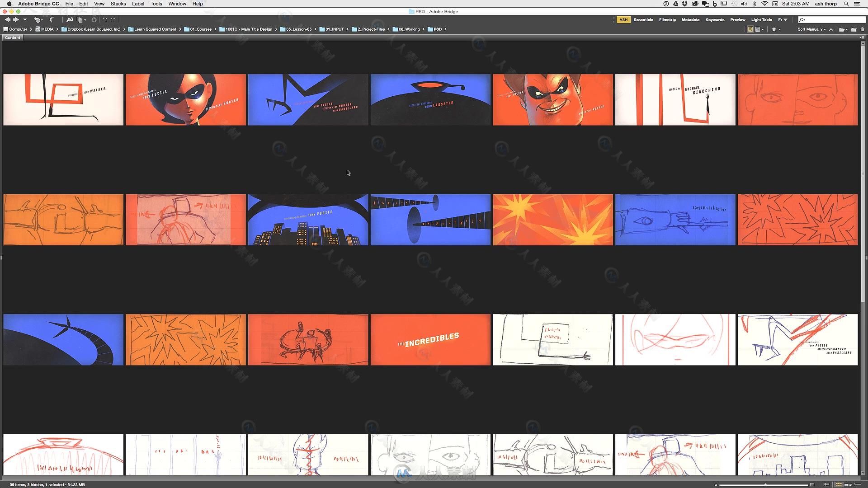Select the Content panel tab

[13, 38]
